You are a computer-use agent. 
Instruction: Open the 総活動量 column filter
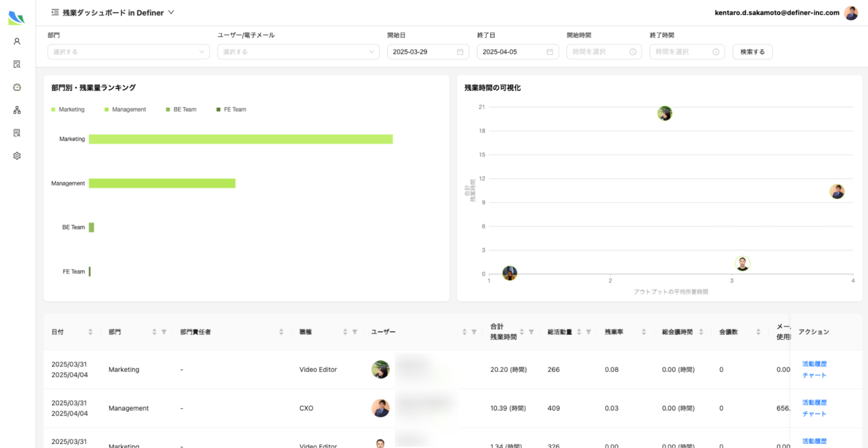(589, 331)
